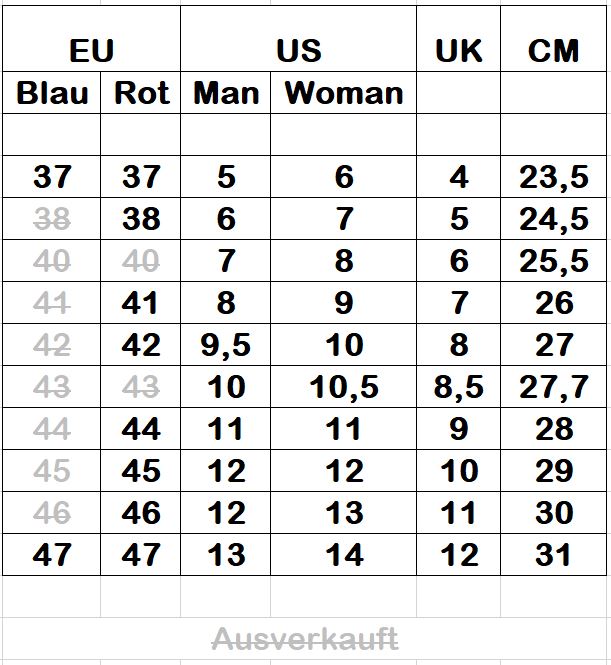Select the Woman size cell 14
This screenshot has height=665, width=611.
click(343, 555)
